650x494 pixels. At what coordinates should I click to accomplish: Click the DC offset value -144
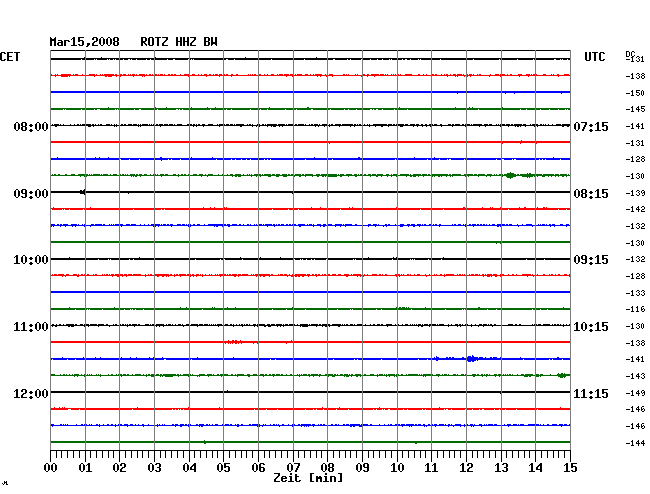click(635, 443)
